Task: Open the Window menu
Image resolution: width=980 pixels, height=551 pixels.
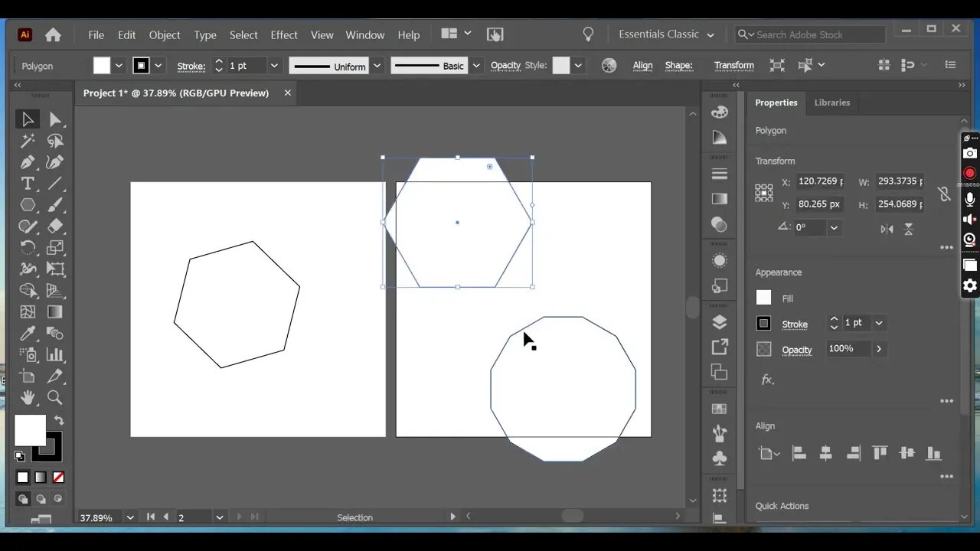Action: (x=364, y=34)
